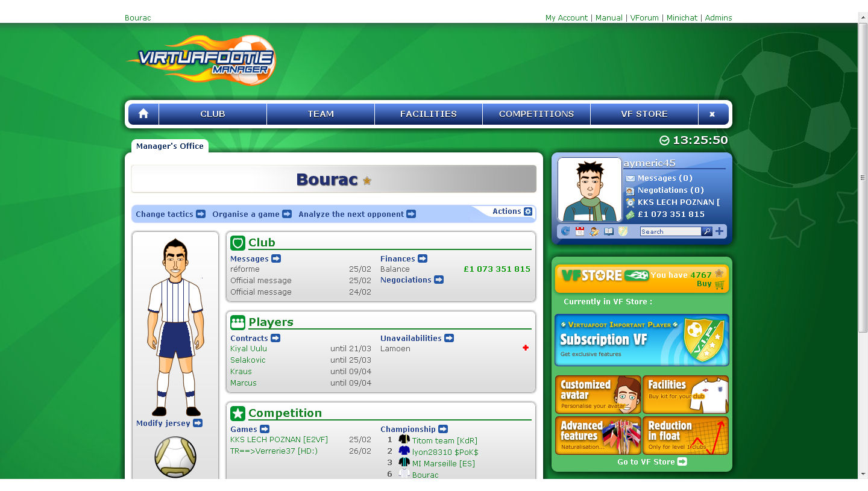Open the Minichat link
Image resolution: width=868 pixels, height=491 pixels.
click(x=682, y=17)
